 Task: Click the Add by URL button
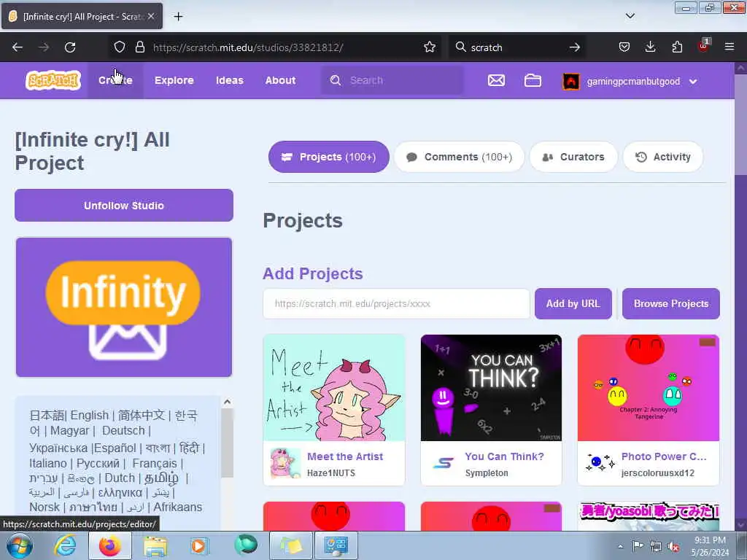click(573, 303)
